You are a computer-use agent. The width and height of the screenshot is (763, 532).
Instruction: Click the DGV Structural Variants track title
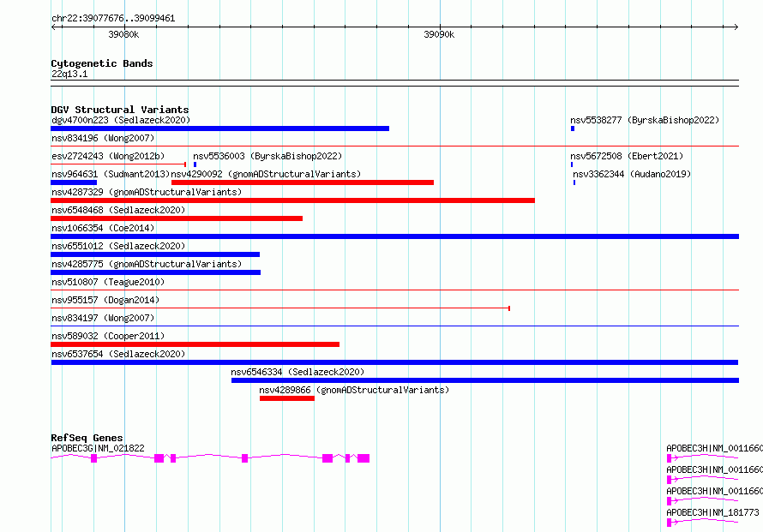tap(120, 110)
